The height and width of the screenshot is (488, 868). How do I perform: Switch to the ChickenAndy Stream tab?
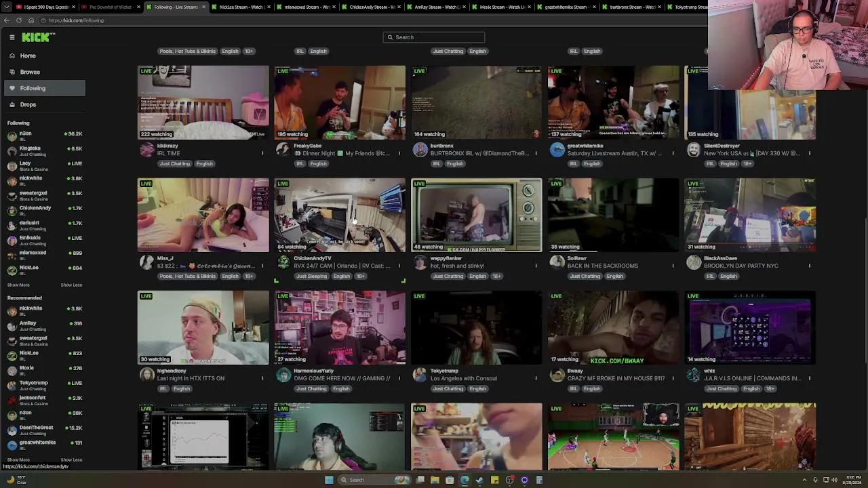(x=372, y=7)
